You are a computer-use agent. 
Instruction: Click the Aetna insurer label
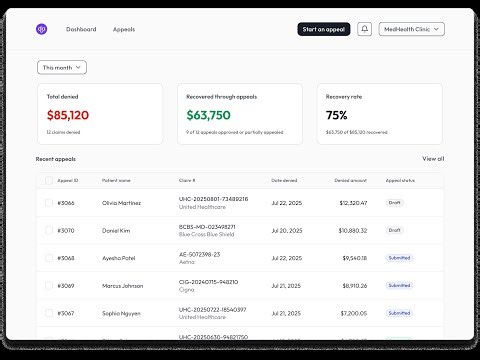[187, 262]
